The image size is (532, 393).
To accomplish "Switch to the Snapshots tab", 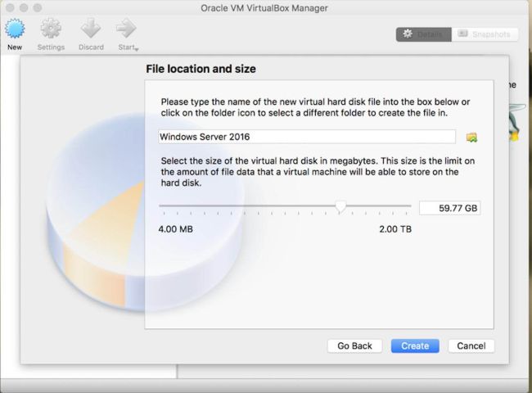I will 485,34.
